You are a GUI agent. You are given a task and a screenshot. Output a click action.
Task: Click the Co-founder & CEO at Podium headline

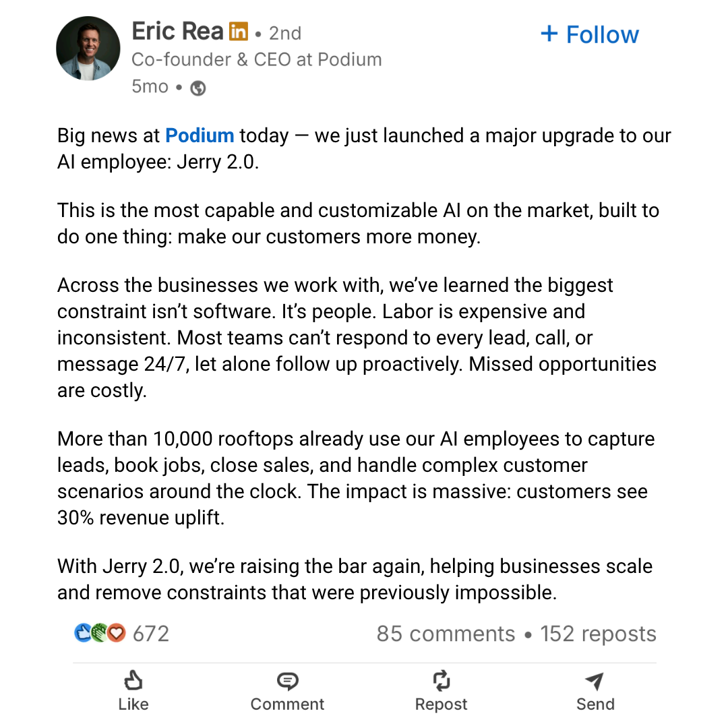[x=257, y=59]
